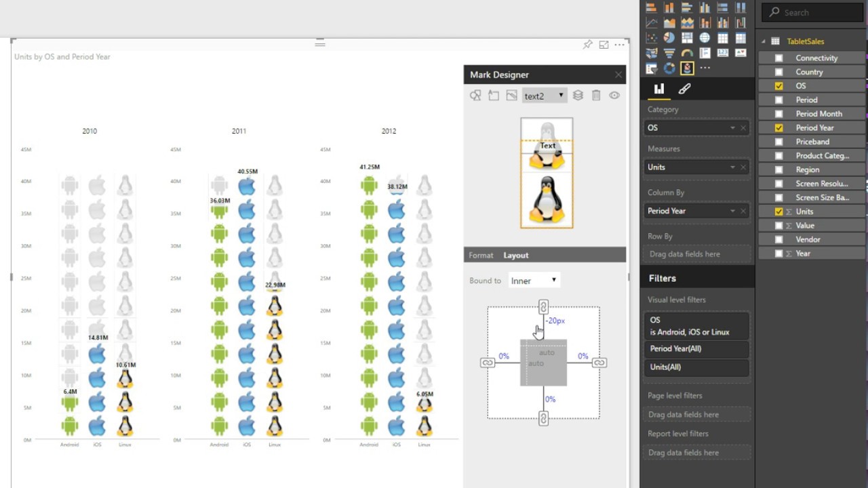This screenshot has width=868, height=488.
Task: Expand the Units(All) filter card
Action: pyautogui.click(x=696, y=367)
